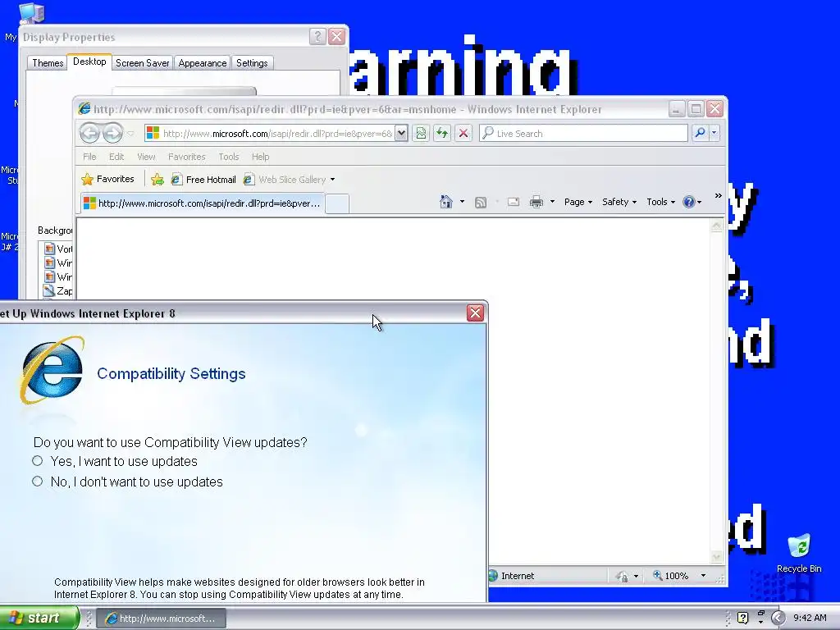Select the microsoft.com browser tab
Screen dimensions: 840x630
pos(203,203)
